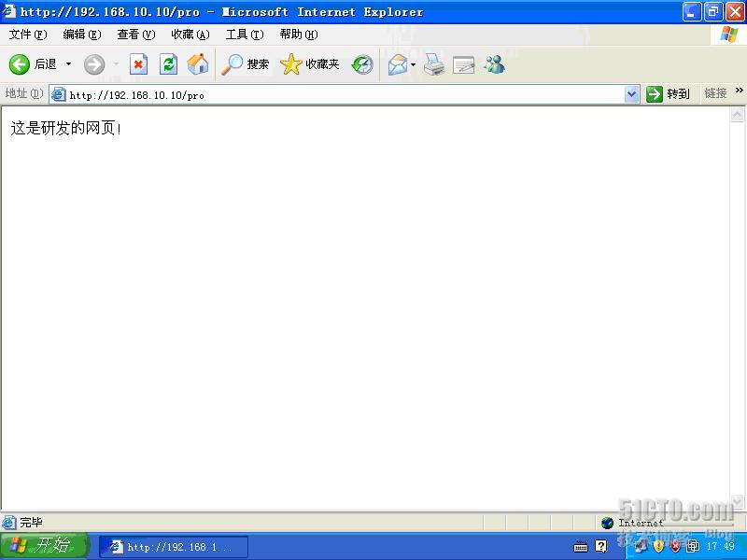This screenshot has height=560, width=747.
Task: Click the Internet zone status indicator
Action: pos(633,523)
